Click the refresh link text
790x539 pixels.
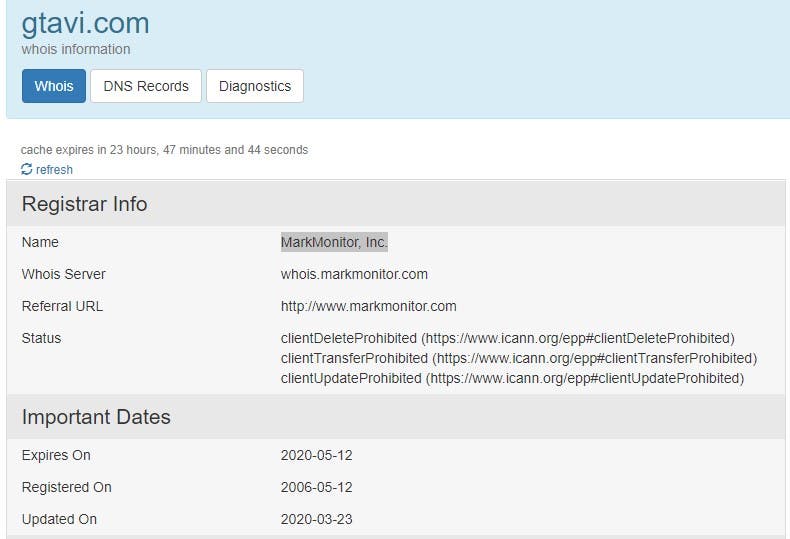[54, 170]
